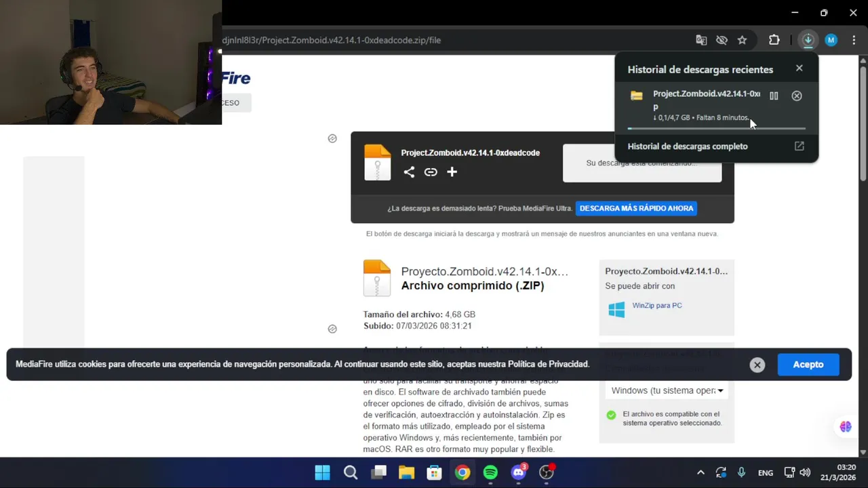This screenshot has width=868, height=488.
Task: Open Spotify from taskbar
Action: point(490,472)
